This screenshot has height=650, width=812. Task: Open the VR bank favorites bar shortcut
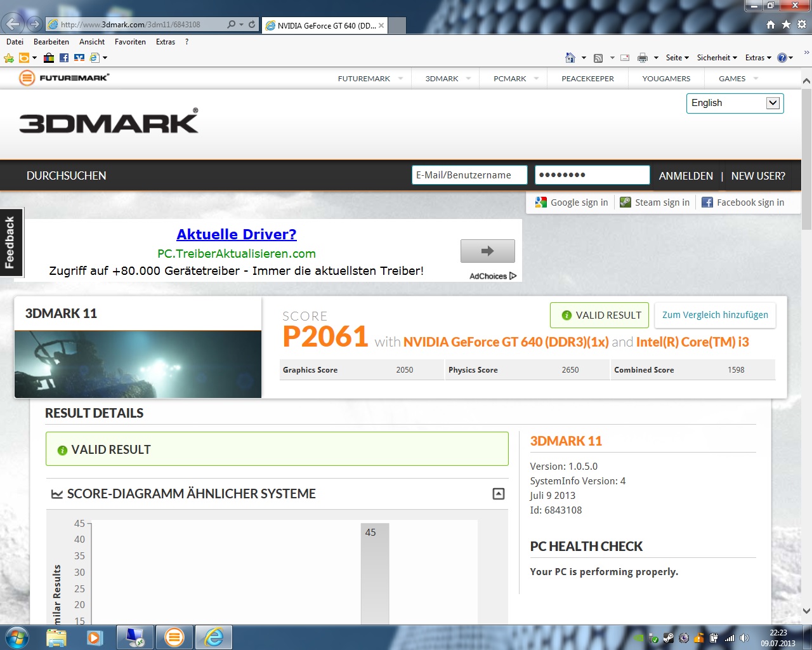click(79, 58)
